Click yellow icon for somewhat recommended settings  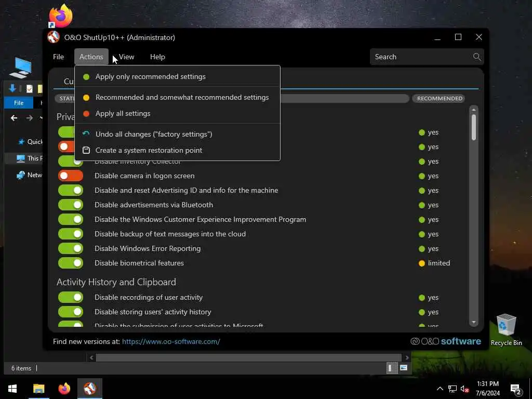(86, 98)
